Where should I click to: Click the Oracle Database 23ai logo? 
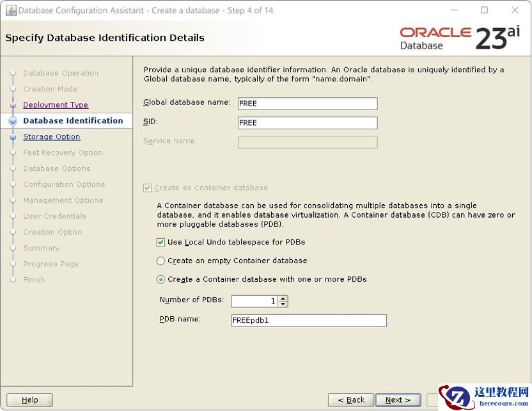coord(460,38)
